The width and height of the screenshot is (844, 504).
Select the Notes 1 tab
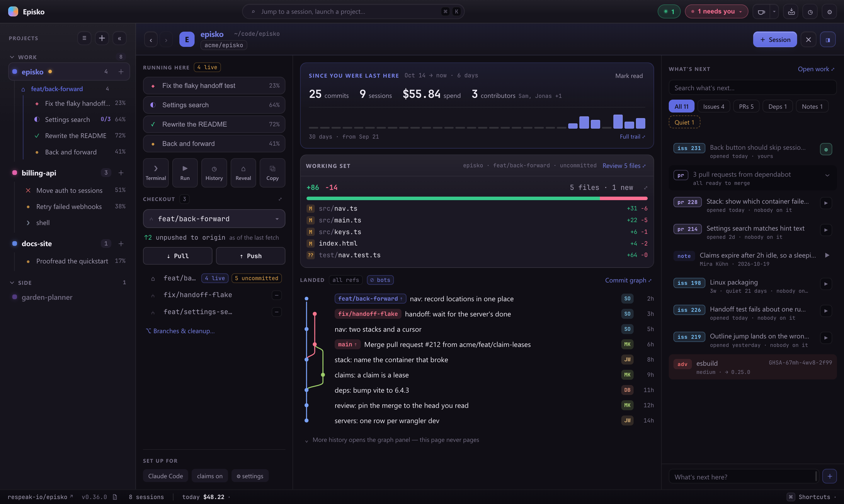(812, 106)
